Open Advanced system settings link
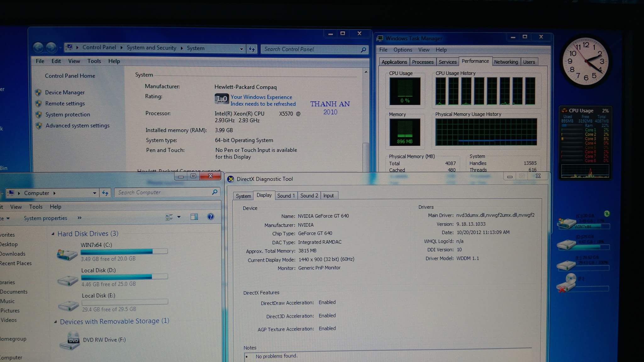The height and width of the screenshot is (362, 644). click(78, 125)
